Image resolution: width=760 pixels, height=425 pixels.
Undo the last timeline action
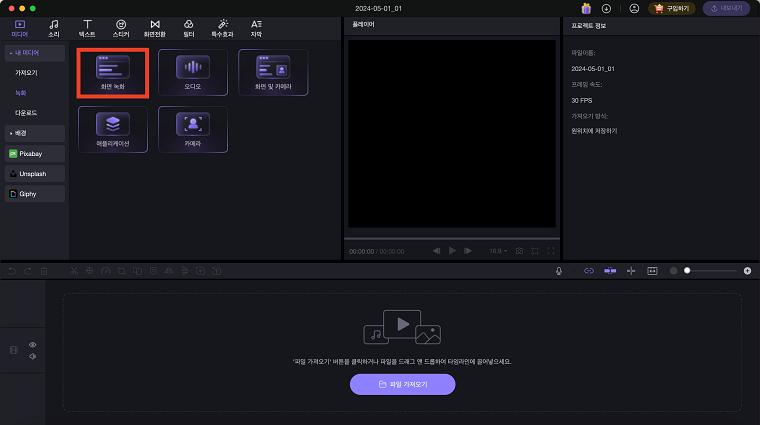[x=12, y=271]
